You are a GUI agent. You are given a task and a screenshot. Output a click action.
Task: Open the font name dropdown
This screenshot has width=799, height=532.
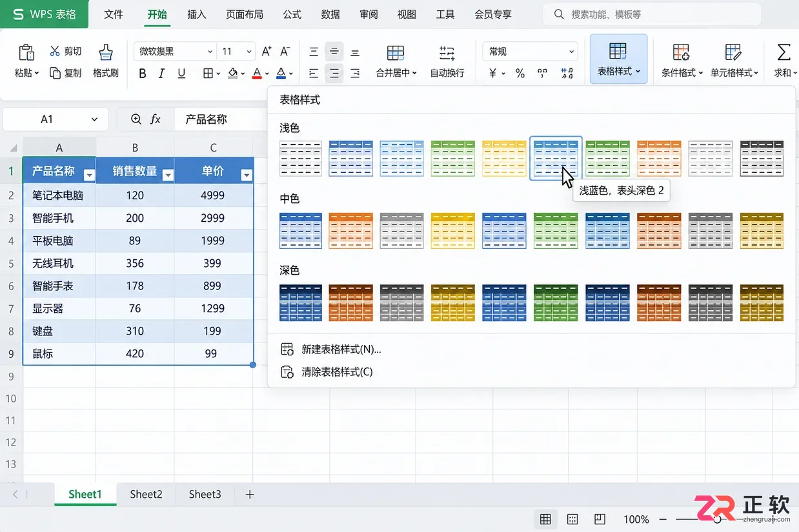tap(210, 52)
